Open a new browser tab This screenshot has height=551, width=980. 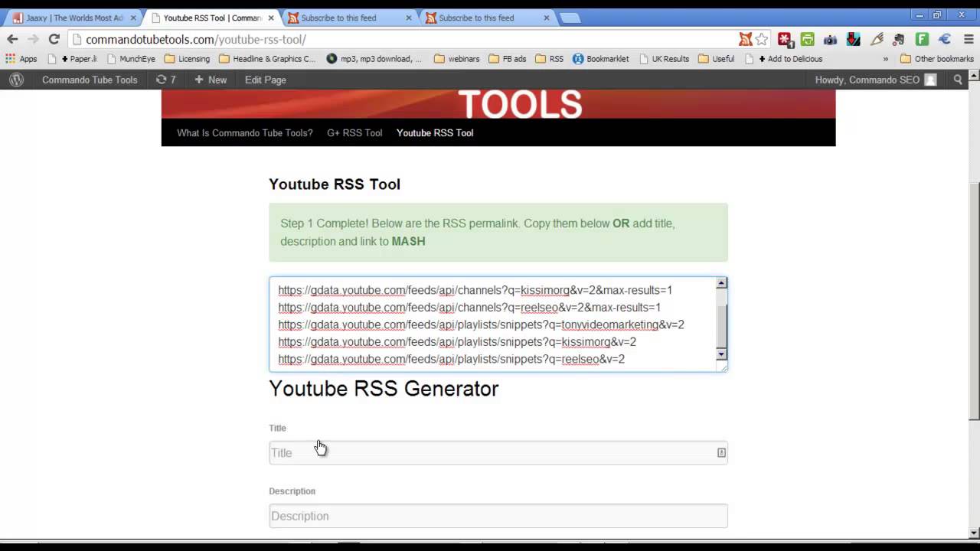pos(570,18)
